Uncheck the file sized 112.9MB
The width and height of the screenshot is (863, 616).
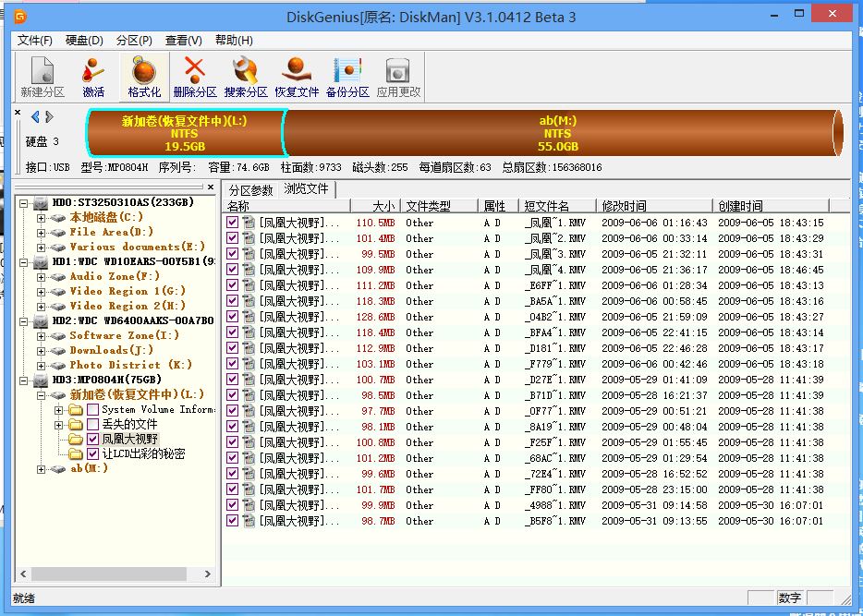tap(232, 347)
